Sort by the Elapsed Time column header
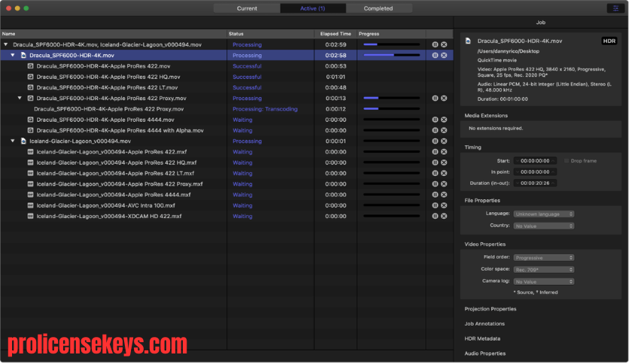 [336, 34]
